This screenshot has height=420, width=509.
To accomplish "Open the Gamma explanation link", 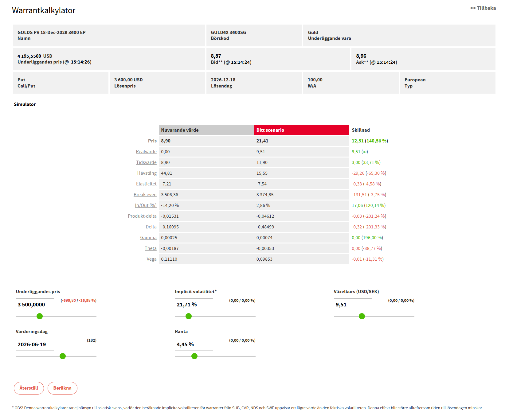I will pyautogui.click(x=148, y=238).
